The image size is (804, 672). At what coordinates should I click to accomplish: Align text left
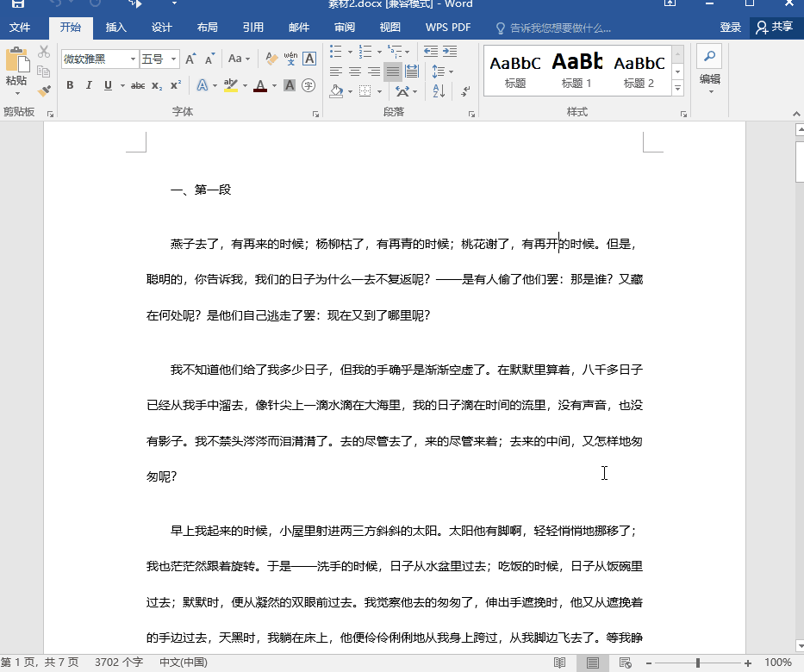tap(336, 72)
